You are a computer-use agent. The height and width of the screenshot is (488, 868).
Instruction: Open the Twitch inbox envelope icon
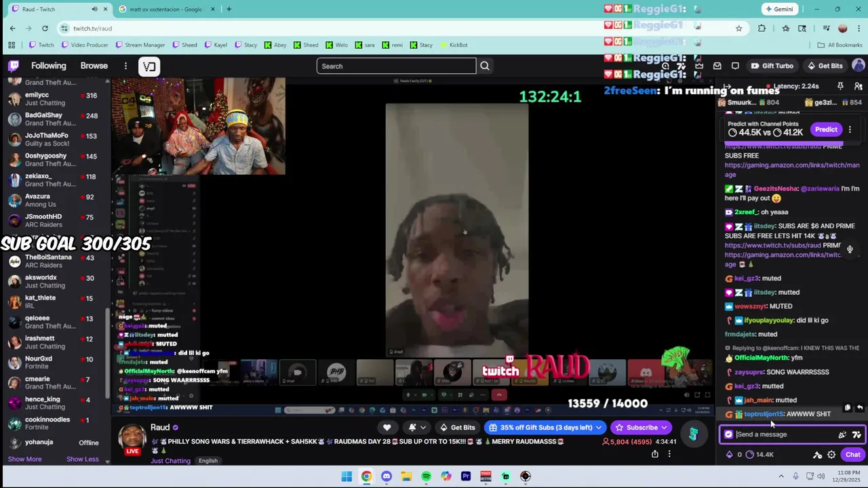point(717,66)
